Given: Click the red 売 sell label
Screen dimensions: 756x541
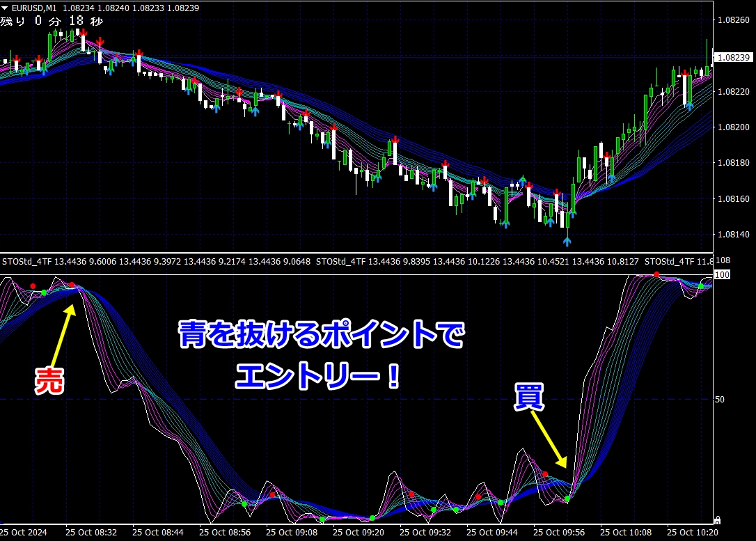Looking at the screenshot, I should [49, 380].
